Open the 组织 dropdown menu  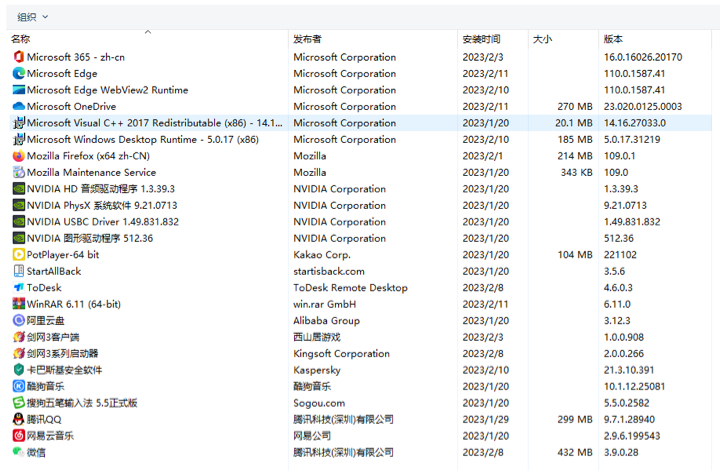(32, 17)
